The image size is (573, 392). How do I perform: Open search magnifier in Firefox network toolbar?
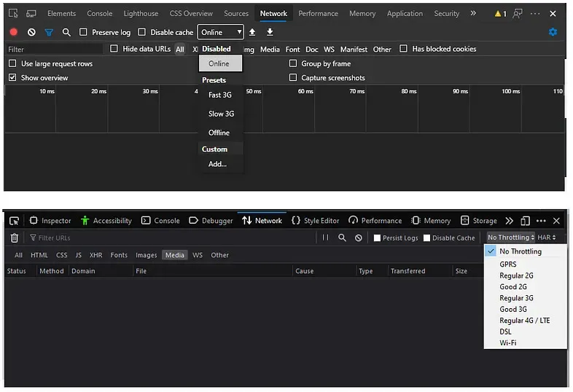[x=342, y=238]
